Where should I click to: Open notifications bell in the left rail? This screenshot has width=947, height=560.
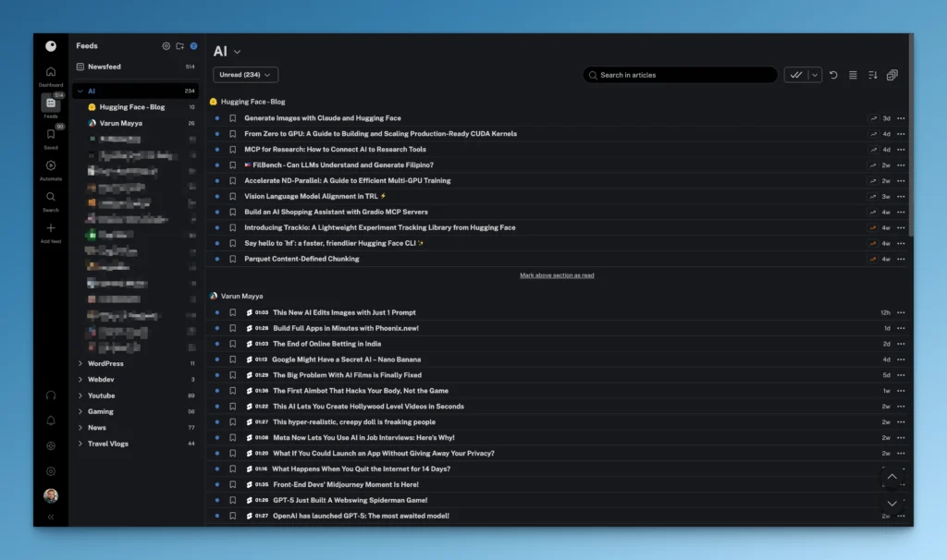coord(51,420)
